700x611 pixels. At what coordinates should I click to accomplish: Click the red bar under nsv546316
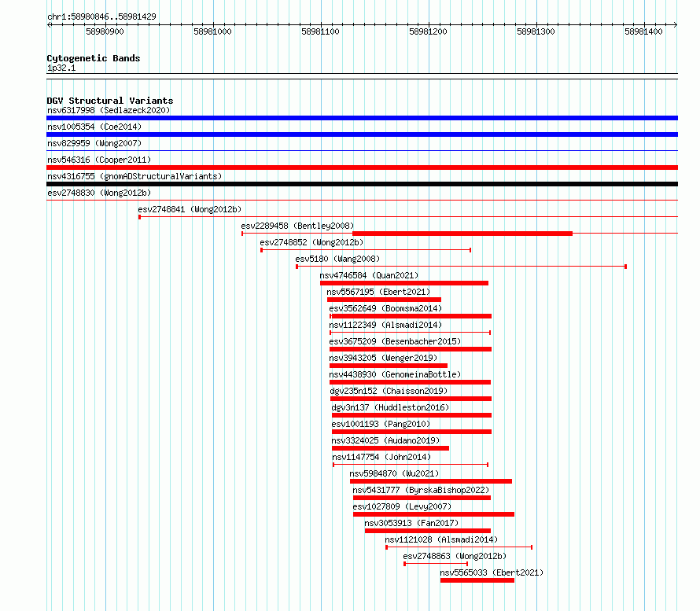pyautogui.click(x=362, y=167)
